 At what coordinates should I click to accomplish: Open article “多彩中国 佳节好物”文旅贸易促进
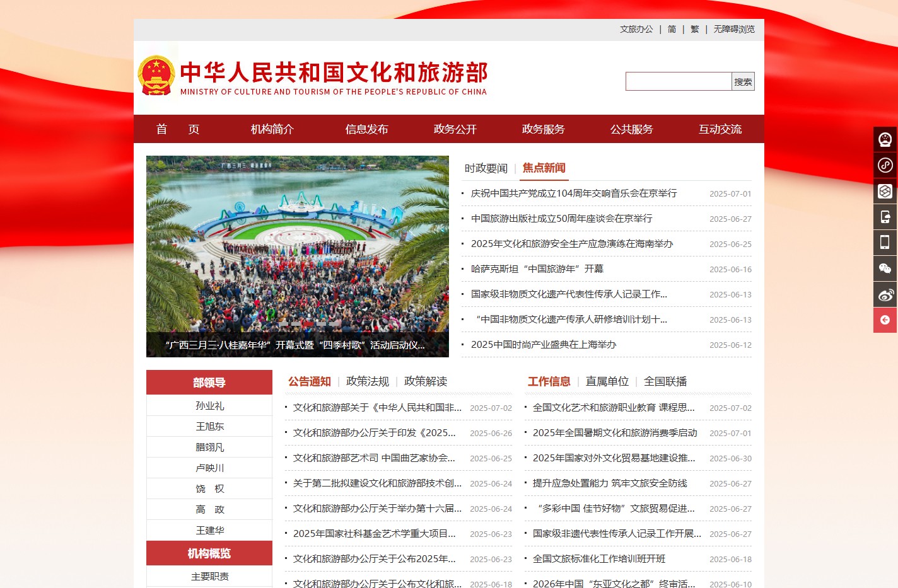click(x=616, y=509)
